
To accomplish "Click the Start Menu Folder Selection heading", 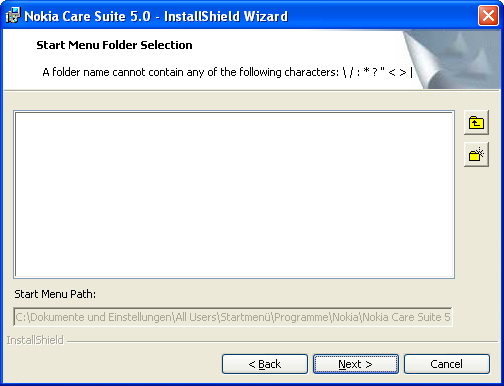I will click(114, 45).
